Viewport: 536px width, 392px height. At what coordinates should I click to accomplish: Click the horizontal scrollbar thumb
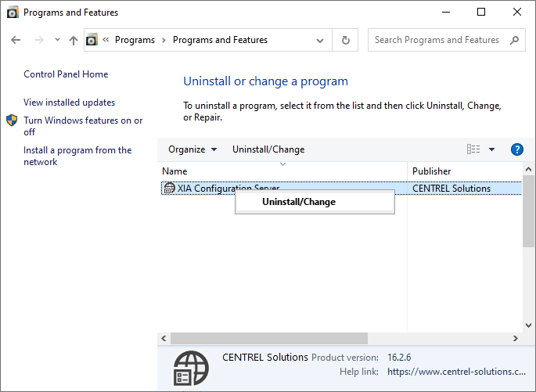268,338
